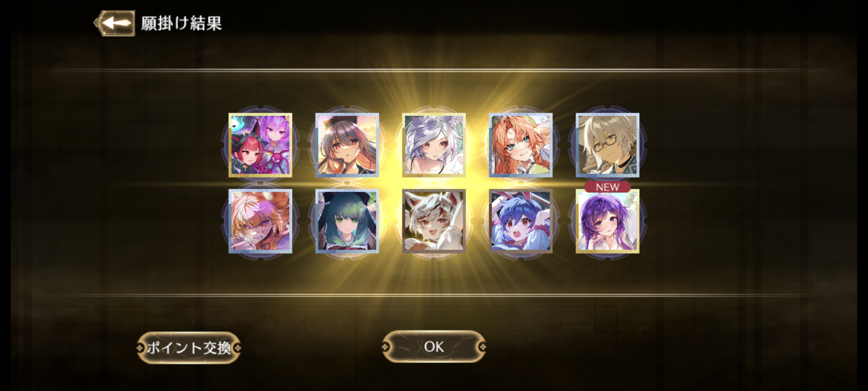The height and width of the screenshot is (391, 868).
Task: Tap the red NEW badge
Action: point(608,187)
